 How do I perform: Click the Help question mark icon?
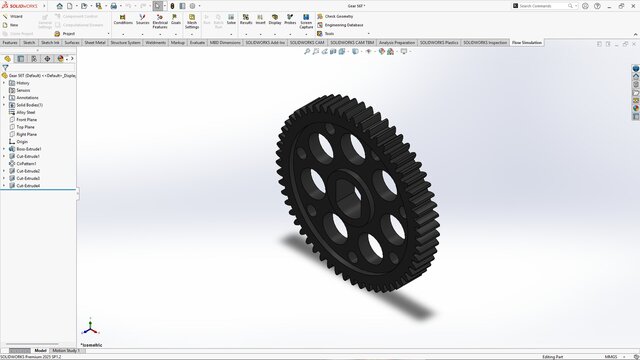[x=597, y=6]
